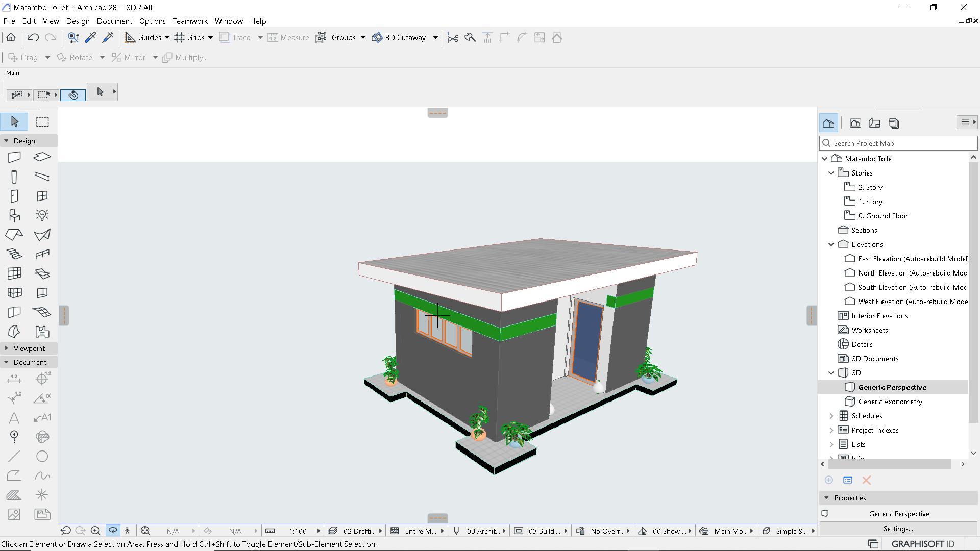Select the Marquee tool
Screen dimensions: 980x551
pyautogui.click(x=42, y=122)
